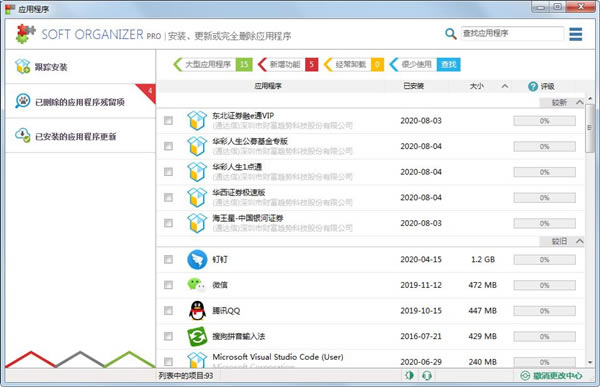Click the size value 1.2 GB

coord(483,260)
